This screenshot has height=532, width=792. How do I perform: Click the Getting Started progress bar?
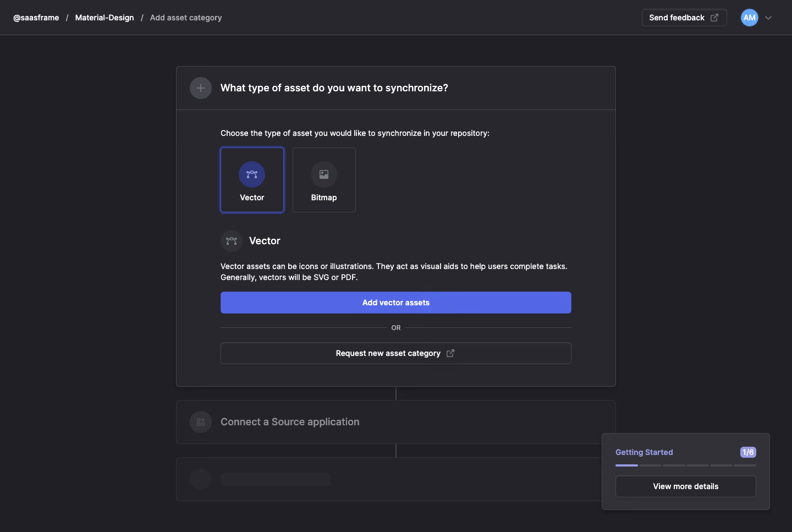coord(686,465)
